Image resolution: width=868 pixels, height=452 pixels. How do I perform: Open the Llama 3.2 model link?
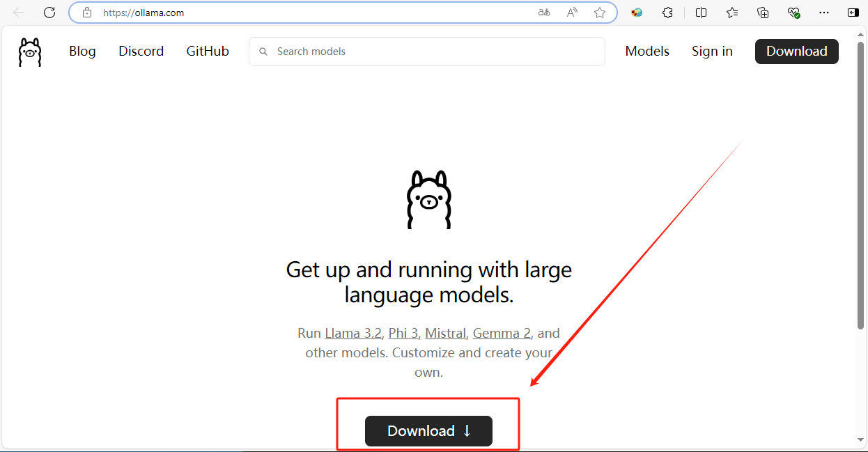pos(353,333)
